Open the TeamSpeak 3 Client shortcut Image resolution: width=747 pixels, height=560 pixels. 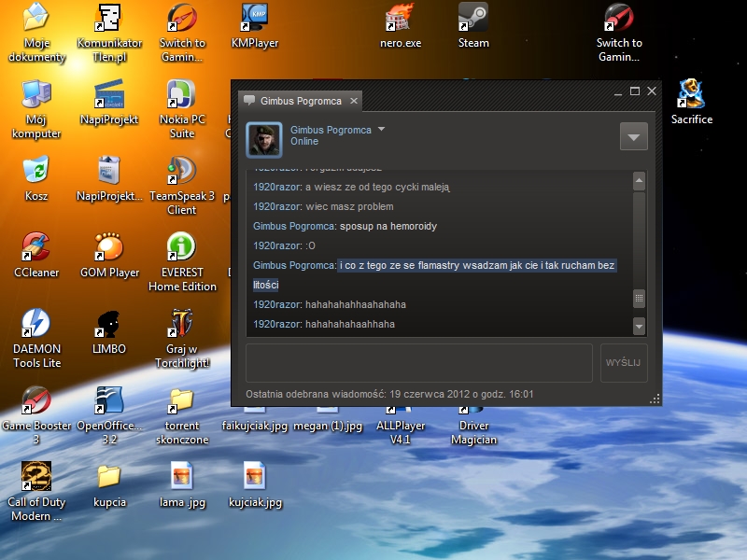181,171
